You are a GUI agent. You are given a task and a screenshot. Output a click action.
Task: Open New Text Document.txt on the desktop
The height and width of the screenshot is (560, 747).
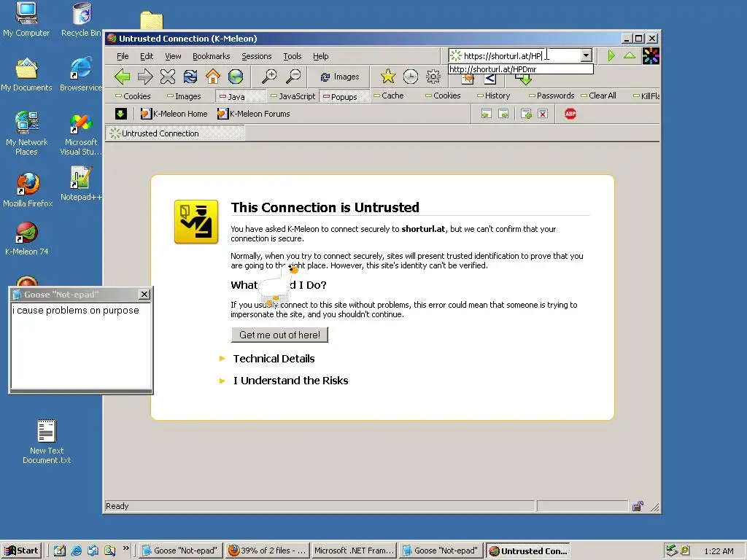tap(47, 441)
